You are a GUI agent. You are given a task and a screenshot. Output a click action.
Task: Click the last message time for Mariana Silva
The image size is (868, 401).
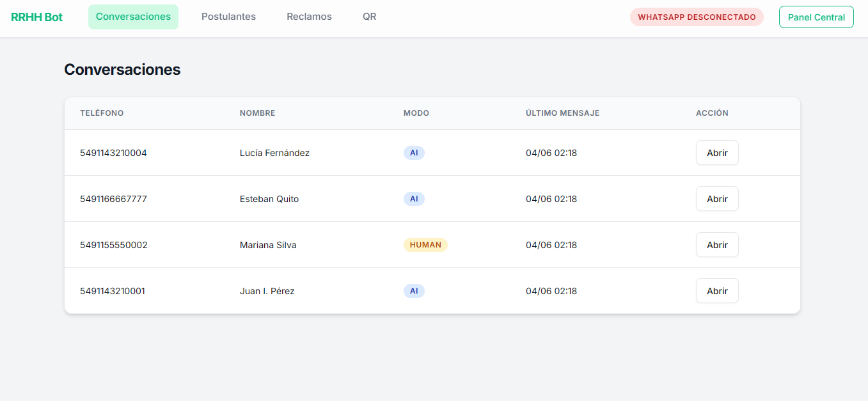point(551,245)
